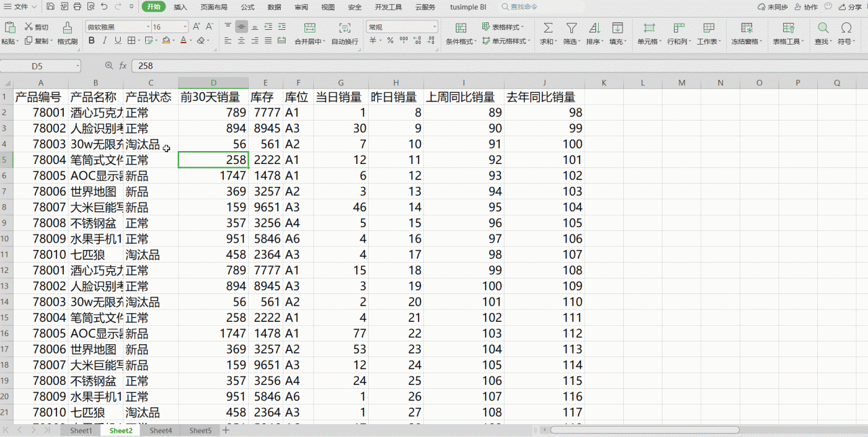This screenshot has height=437, width=868.
Task: Open the cell borders tool
Action: [x=133, y=41]
